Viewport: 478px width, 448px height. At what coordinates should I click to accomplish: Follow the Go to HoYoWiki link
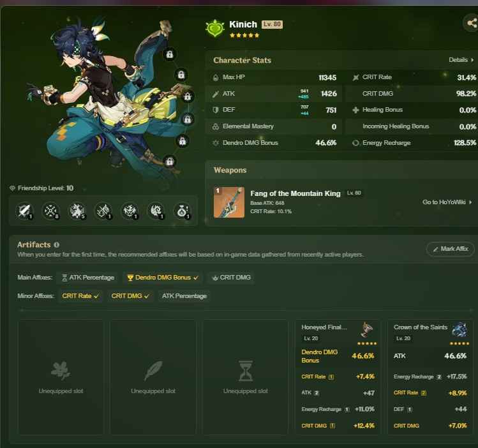pyautogui.click(x=447, y=202)
